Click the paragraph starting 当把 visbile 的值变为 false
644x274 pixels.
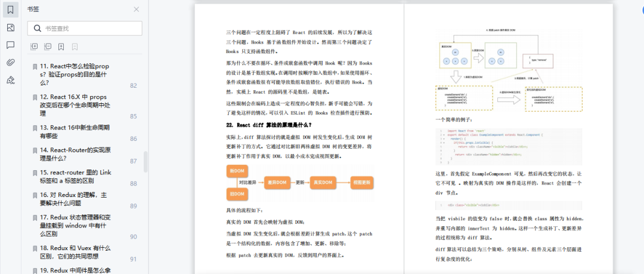click(x=509, y=228)
